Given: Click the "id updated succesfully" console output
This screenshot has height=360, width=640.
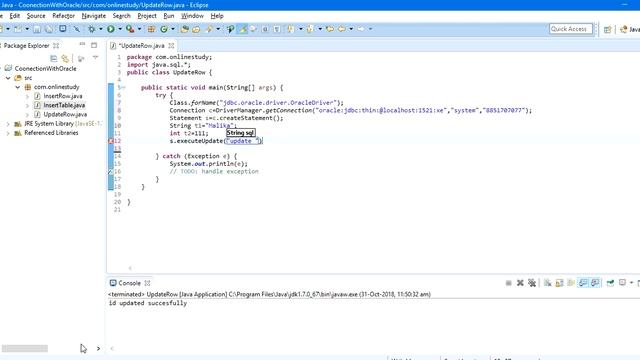Looking at the screenshot, I should (148, 303).
